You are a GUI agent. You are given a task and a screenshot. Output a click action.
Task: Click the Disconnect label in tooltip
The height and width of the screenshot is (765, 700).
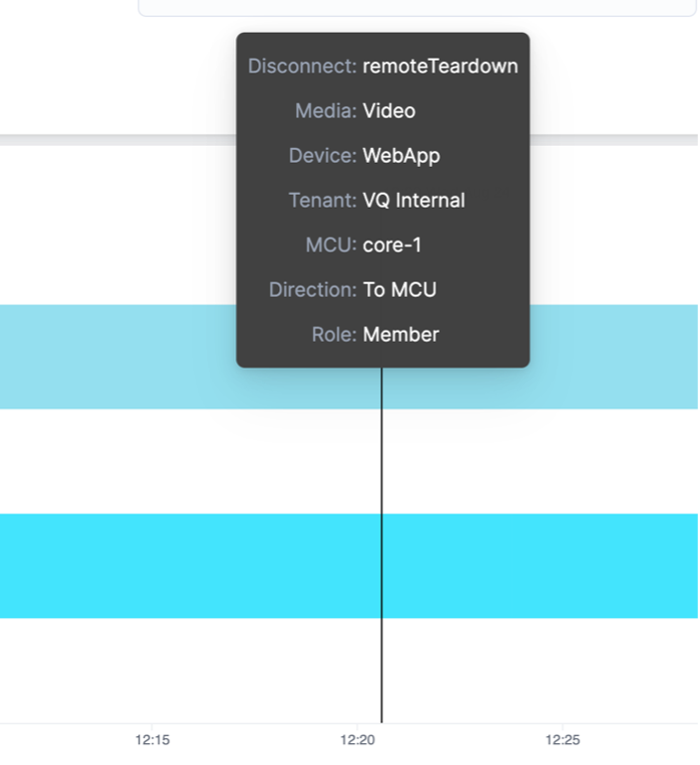click(x=302, y=67)
